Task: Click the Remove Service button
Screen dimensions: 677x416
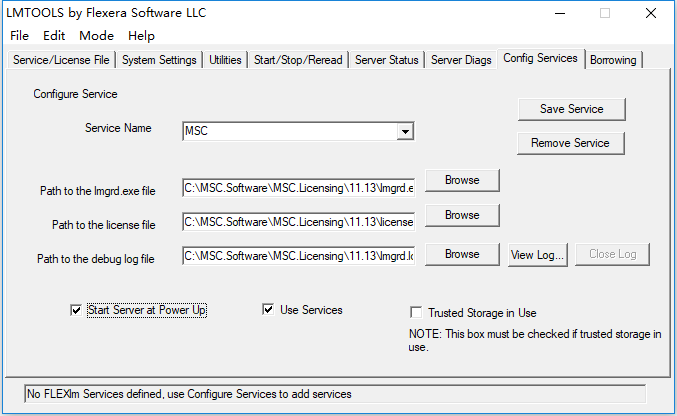Action: click(570, 143)
